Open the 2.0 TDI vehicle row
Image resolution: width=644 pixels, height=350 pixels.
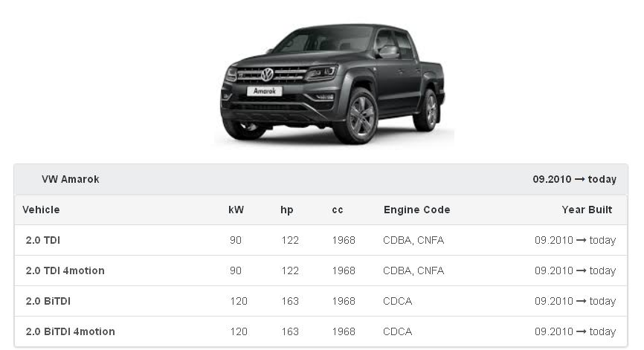tap(321, 240)
